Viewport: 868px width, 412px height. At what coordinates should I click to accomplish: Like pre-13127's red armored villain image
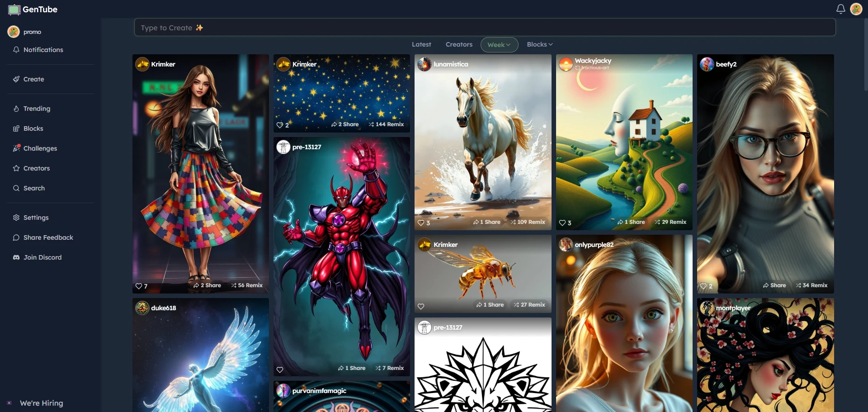click(280, 370)
